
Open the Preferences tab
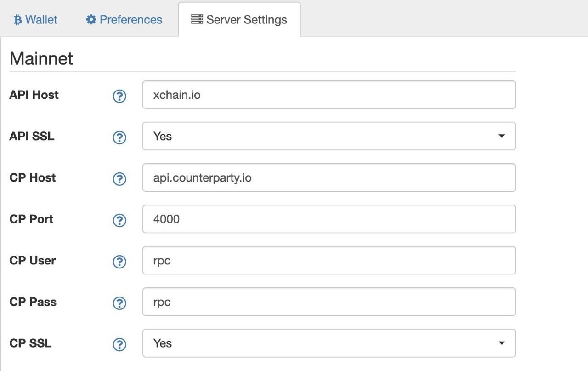point(124,20)
